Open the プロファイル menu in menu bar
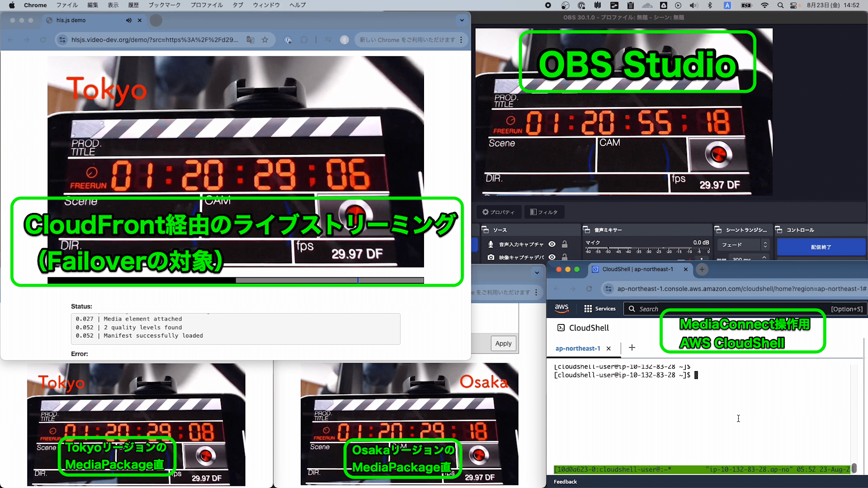This screenshot has height=488, width=868. pyautogui.click(x=207, y=5)
